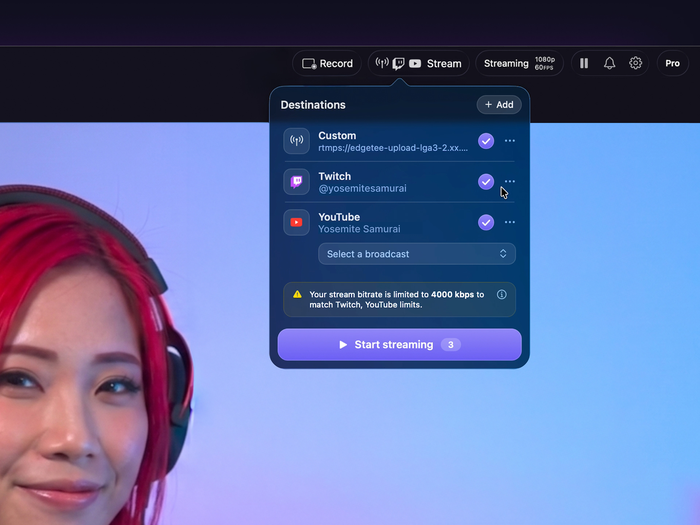Click the Twitch destination title
Screen dimensions: 700x525
(x=334, y=176)
